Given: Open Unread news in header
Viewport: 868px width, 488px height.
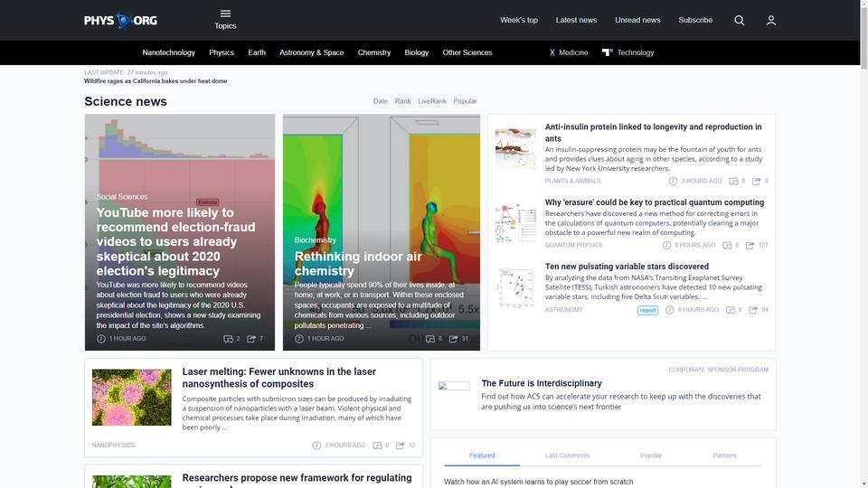Looking at the screenshot, I should [x=637, y=20].
